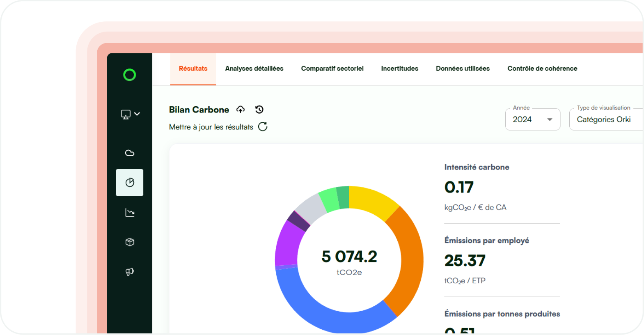The height and width of the screenshot is (335, 644).
Task: Click the cloud upload icon beside Bilan Carbone
Action: (x=241, y=110)
